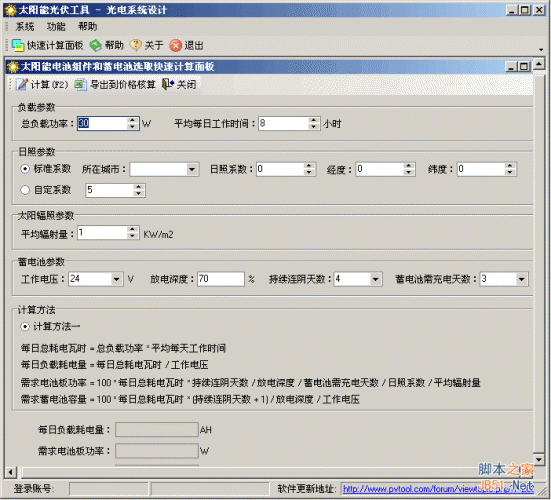Maximize the inner 快速计算面板 panel
551x500 pixels.
[x=524, y=66]
